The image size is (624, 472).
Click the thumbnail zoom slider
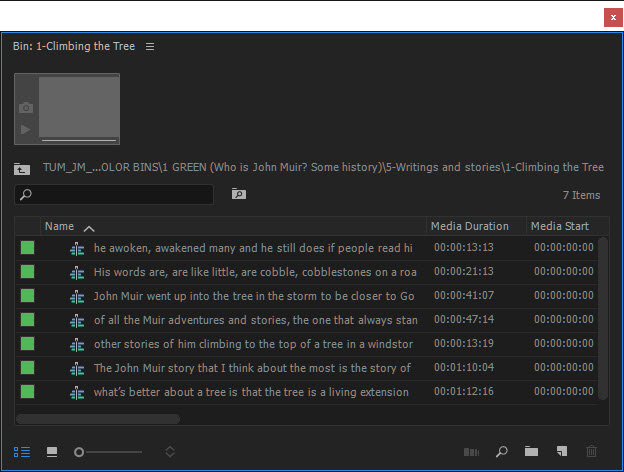click(108, 452)
